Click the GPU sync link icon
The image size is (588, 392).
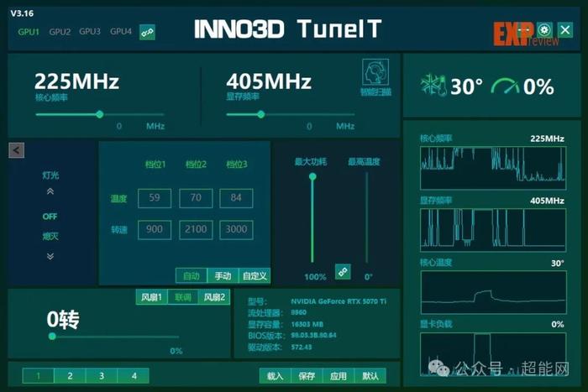click(147, 32)
